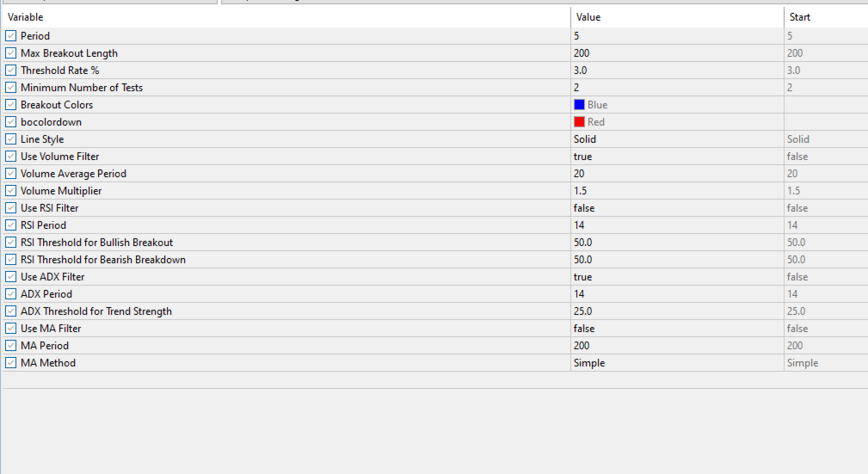Uncheck the Use RSI Filter checkbox
868x474 pixels.
point(11,207)
